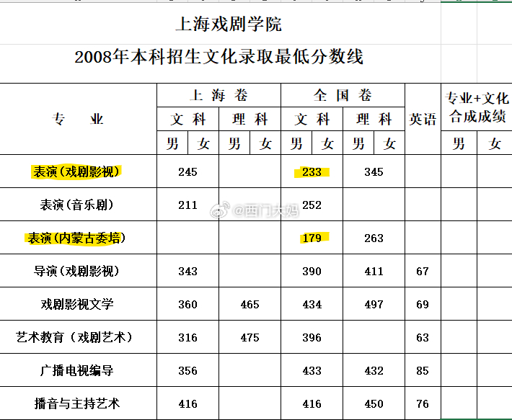Click 416 in the 上海卷 文科 column
The width and height of the screenshot is (512, 420).
coord(187,403)
